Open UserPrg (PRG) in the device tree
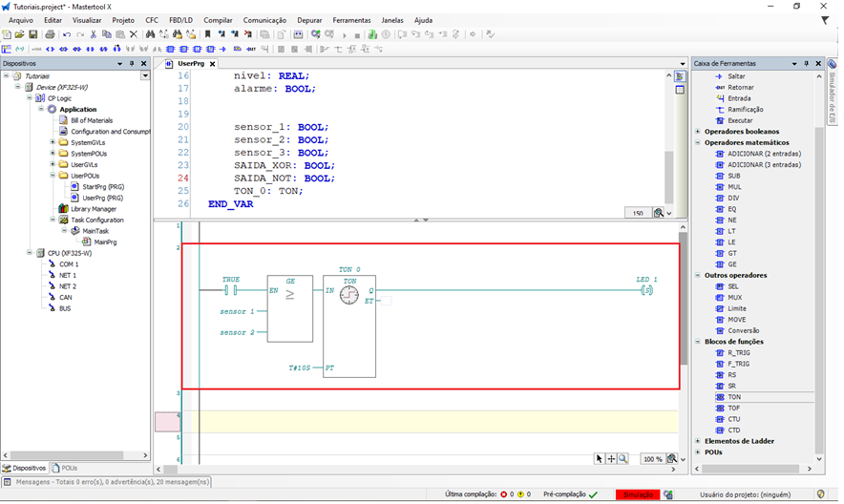This screenshot has width=844, height=504. pos(102,198)
